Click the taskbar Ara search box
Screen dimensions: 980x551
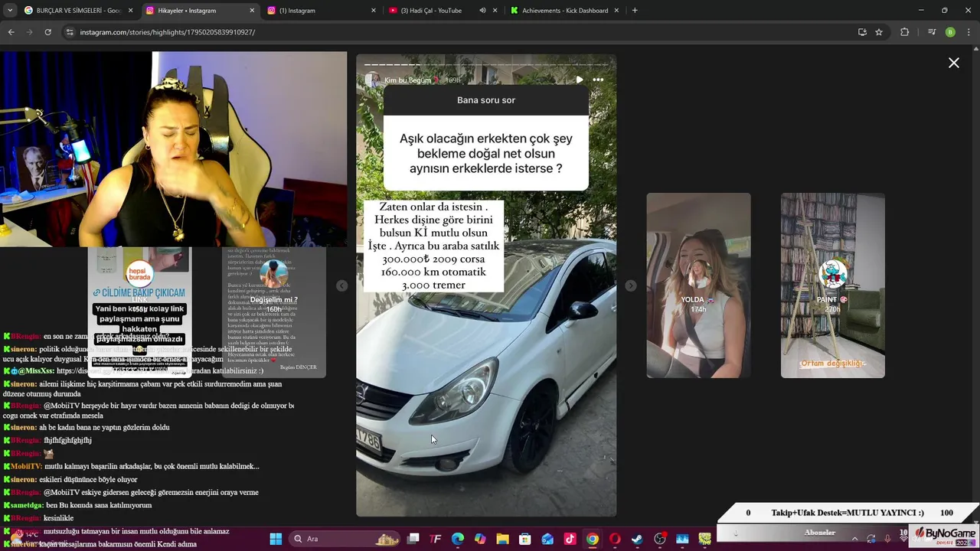[x=345, y=539]
